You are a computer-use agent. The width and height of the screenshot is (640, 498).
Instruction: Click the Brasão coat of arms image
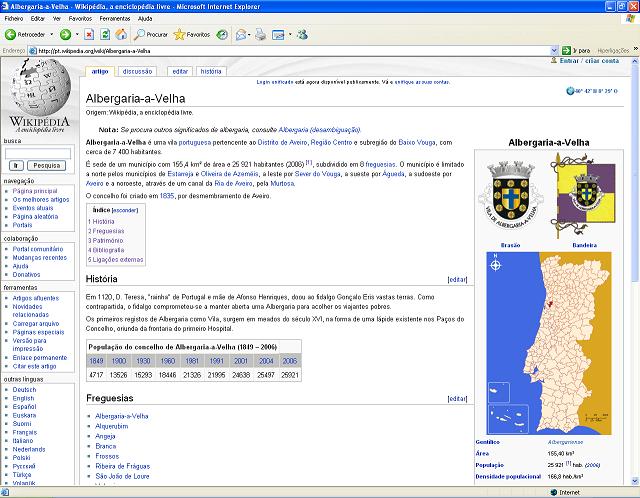511,196
